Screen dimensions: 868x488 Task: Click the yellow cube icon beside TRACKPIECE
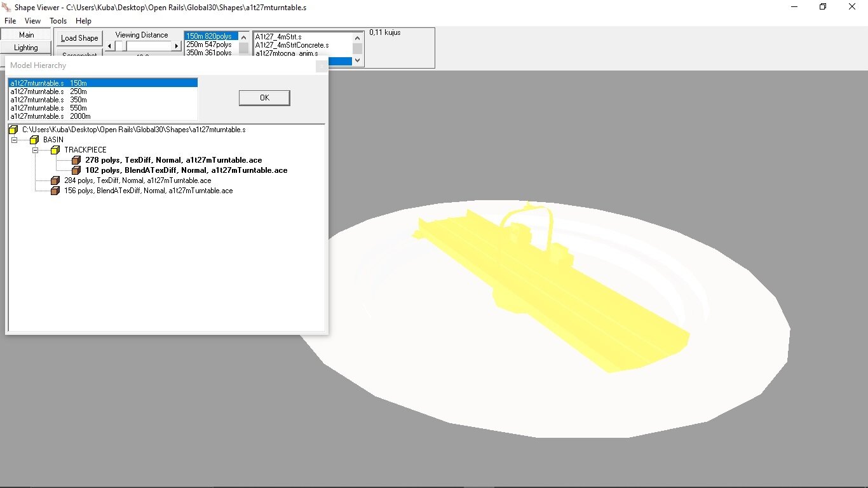pyautogui.click(x=55, y=150)
